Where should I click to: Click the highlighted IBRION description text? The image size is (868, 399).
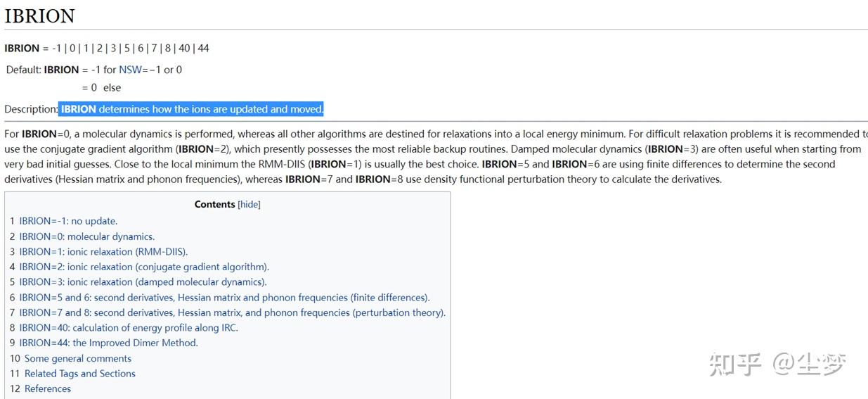191,109
